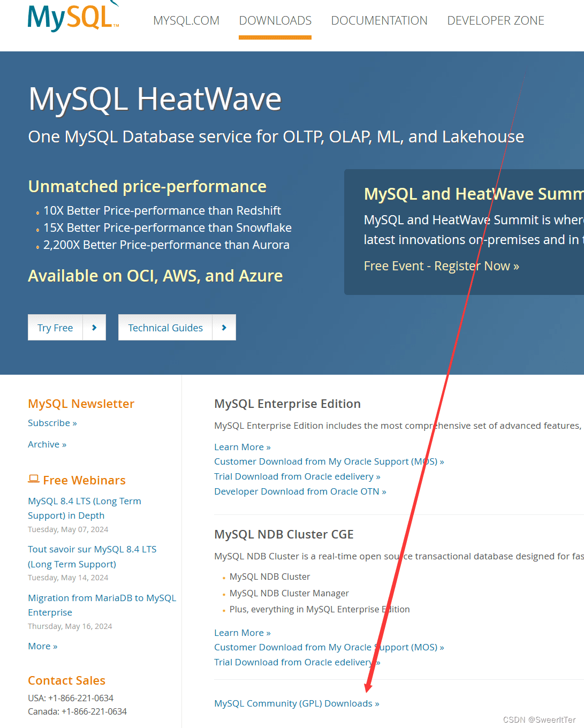Click '10X Better Price-performance than Redshift' bullet
This screenshot has height=728, width=584.
click(x=162, y=210)
